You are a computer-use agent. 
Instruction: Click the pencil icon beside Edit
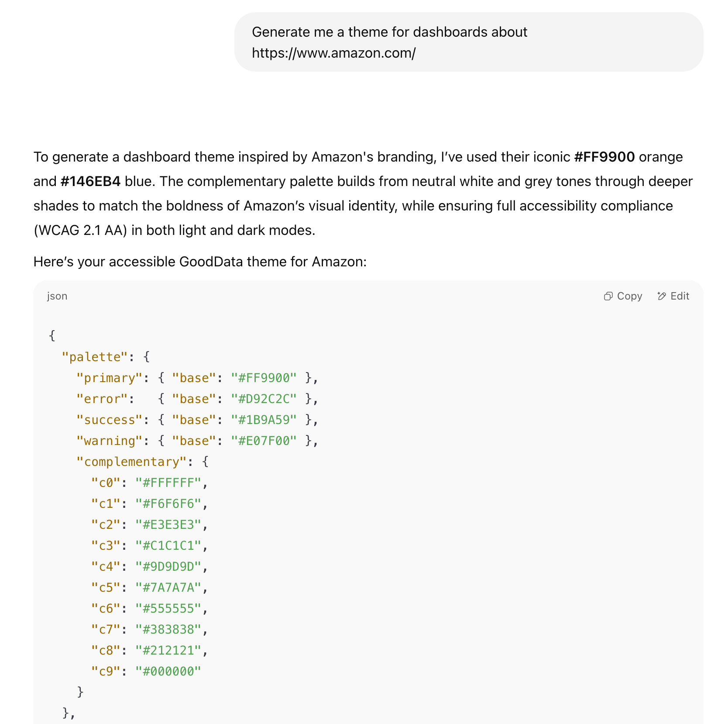click(662, 296)
